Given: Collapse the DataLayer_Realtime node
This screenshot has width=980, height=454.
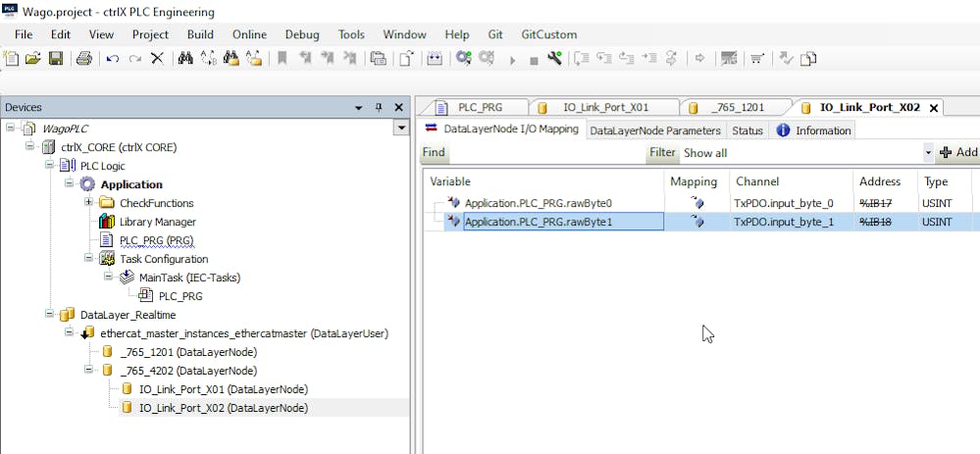Looking at the screenshot, I should [x=49, y=314].
